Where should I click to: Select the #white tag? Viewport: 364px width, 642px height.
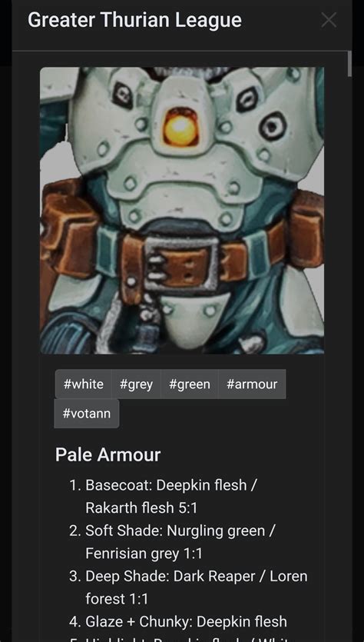(84, 384)
